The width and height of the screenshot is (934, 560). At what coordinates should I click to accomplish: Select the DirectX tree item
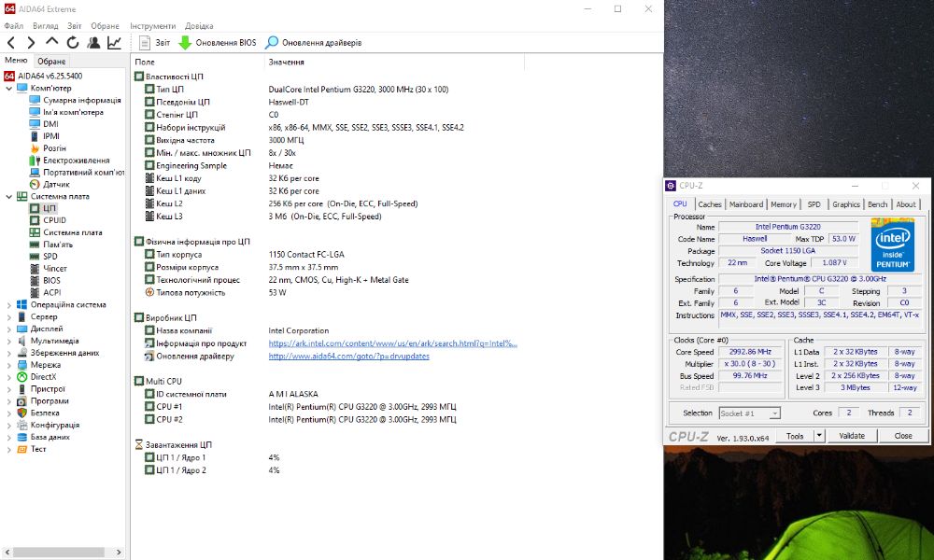tap(44, 377)
